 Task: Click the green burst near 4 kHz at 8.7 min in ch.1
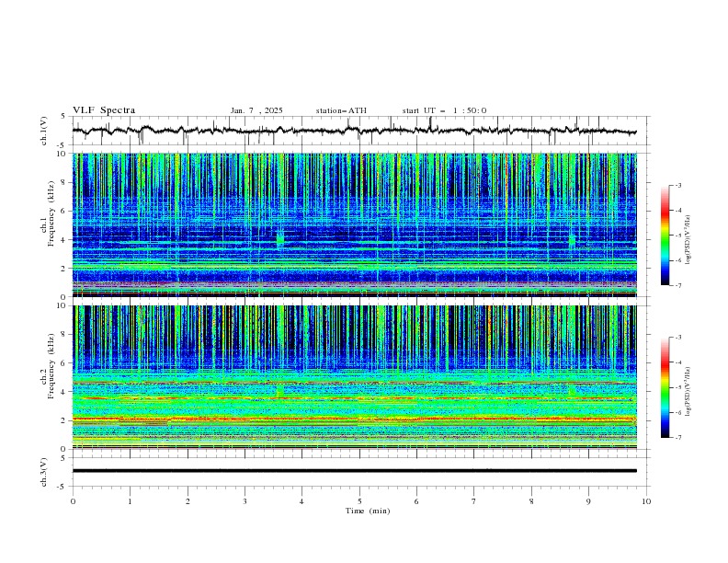coord(572,241)
